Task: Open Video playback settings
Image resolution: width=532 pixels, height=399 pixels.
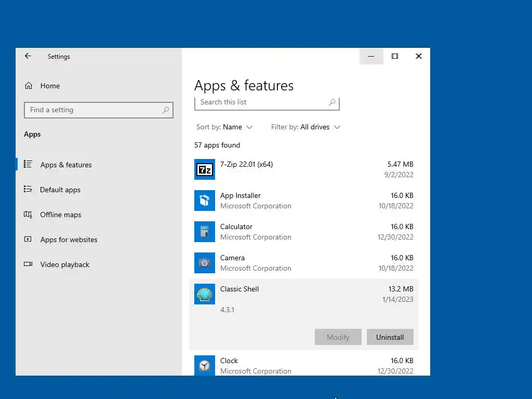Action: (x=65, y=264)
